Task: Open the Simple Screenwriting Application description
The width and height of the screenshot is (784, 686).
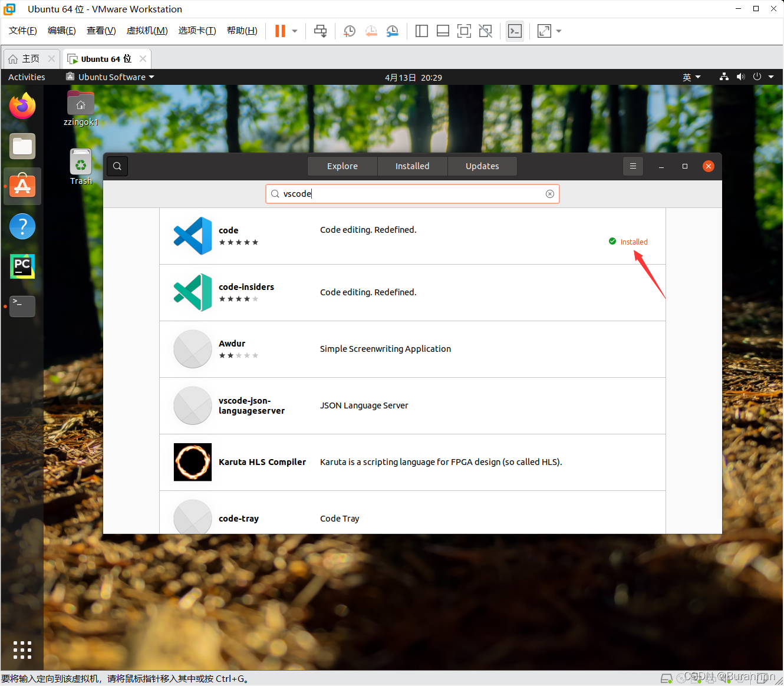Action: (386, 349)
